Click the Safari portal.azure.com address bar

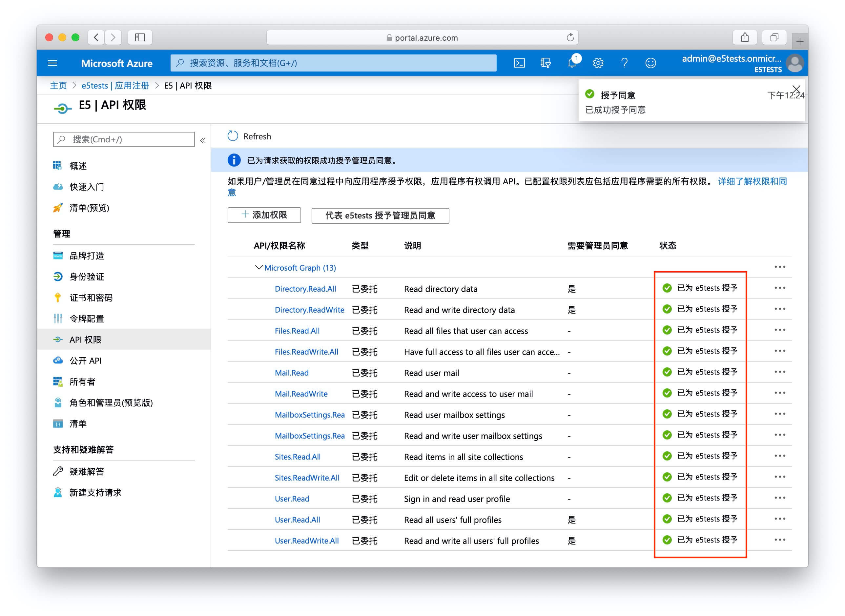[422, 37]
